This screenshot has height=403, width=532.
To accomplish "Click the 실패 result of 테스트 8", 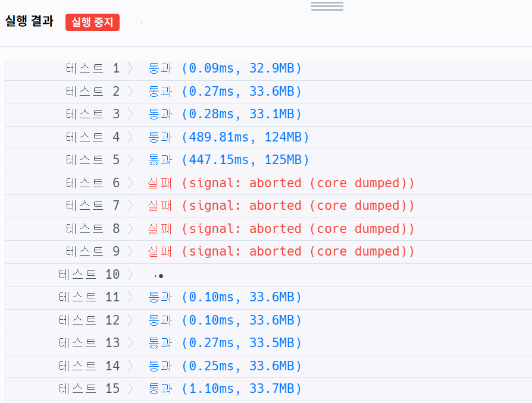I will pyautogui.click(x=281, y=229).
